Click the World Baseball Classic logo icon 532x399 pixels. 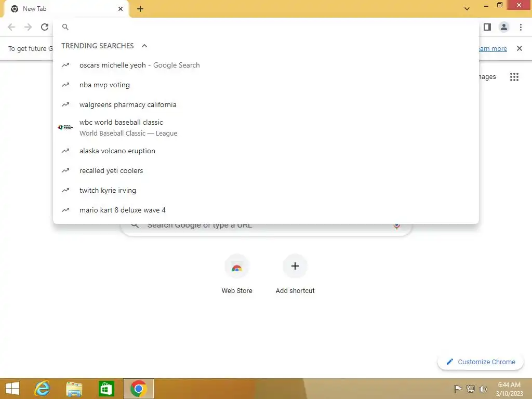tap(65, 127)
